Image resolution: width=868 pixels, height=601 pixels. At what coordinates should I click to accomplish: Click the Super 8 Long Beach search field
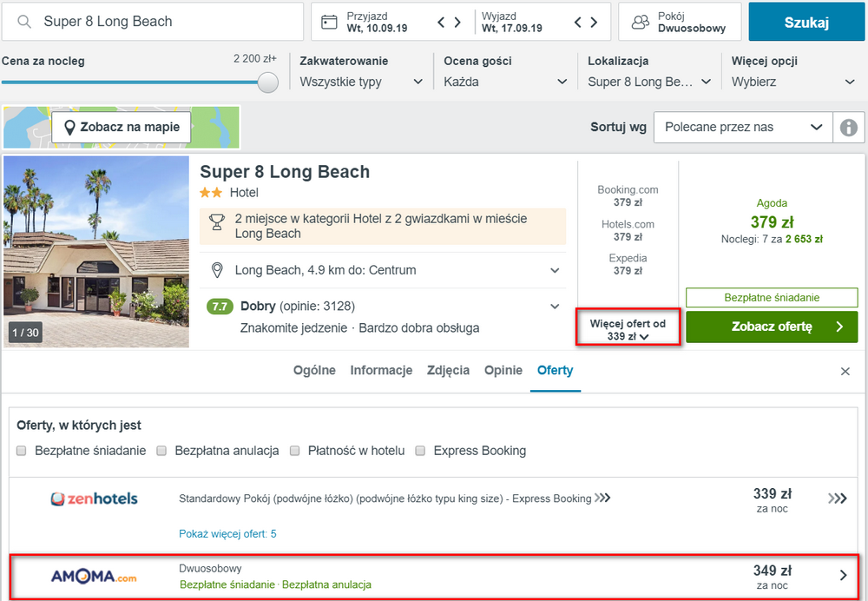point(153,22)
